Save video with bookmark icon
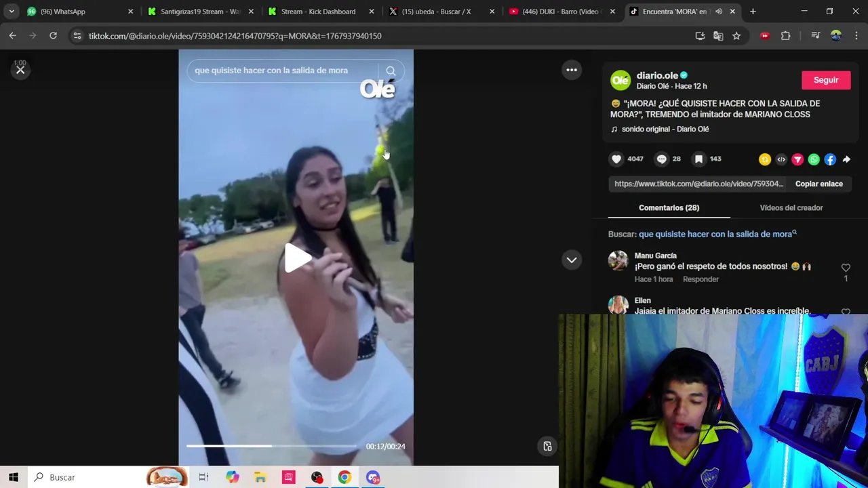The width and height of the screenshot is (868, 488). click(x=698, y=159)
